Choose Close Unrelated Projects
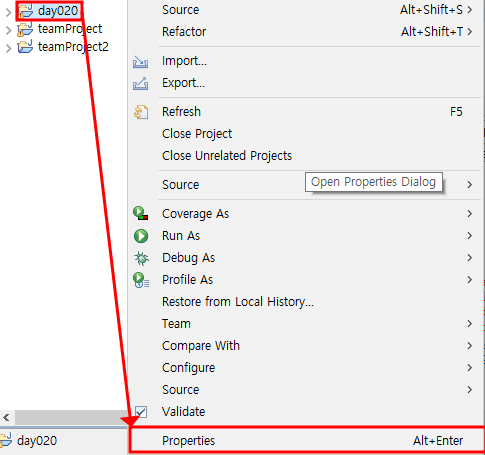 [306, 156]
